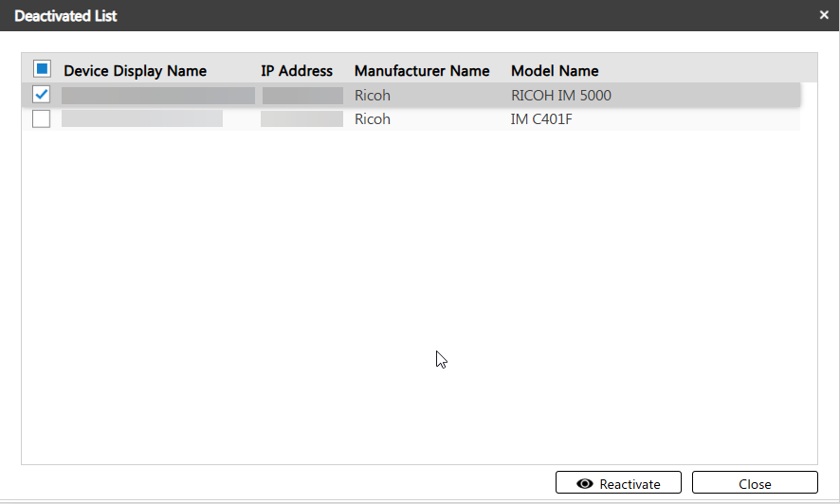Select the IM C401F model cell
Image resolution: width=840 pixels, height=504 pixels.
point(543,119)
